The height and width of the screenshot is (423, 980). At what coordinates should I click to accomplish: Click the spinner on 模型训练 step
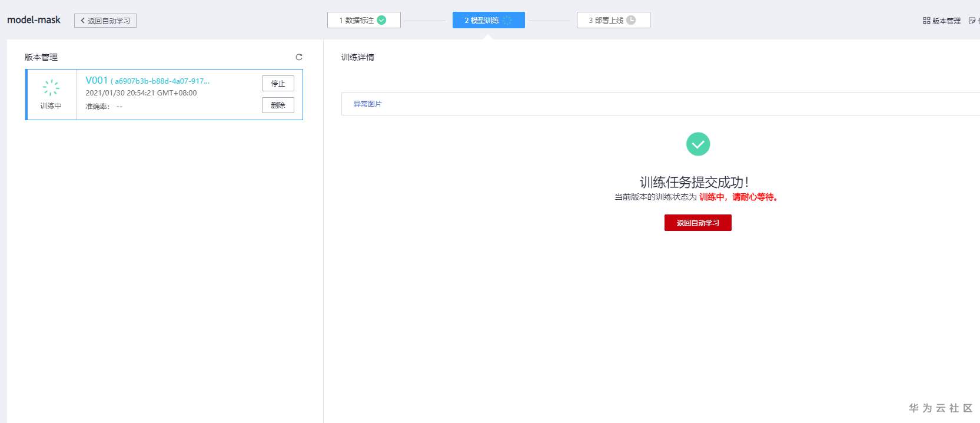pyautogui.click(x=507, y=20)
